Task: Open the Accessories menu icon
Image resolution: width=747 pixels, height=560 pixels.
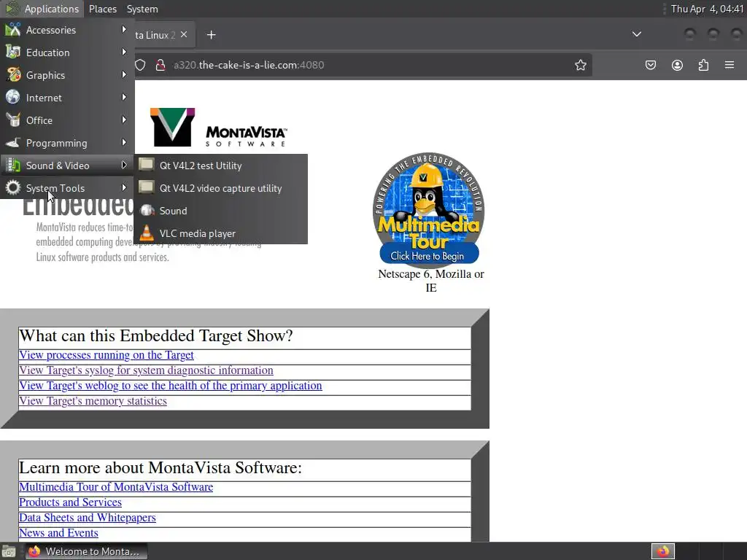Action: (x=13, y=30)
